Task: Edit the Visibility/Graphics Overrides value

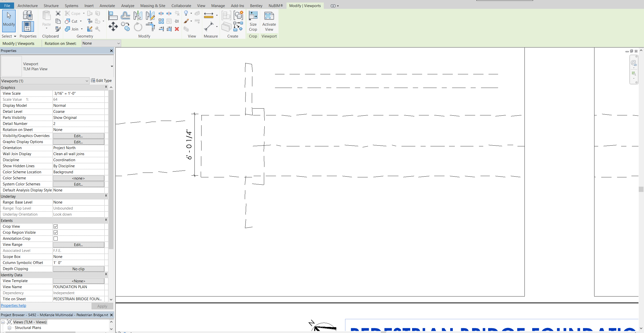Action: coord(78,136)
